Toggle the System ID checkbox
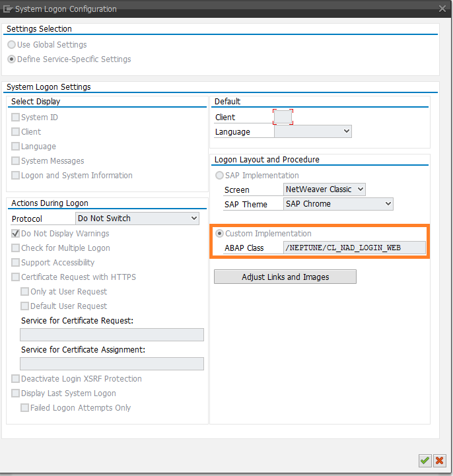 pyautogui.click(x=16, y=118)
